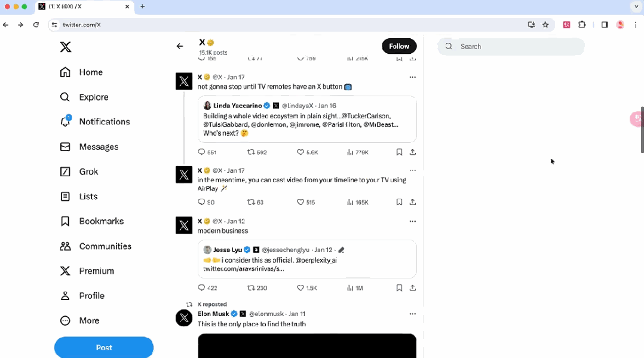Open Messages in the sidebar
Viewport: 644px width, 358px height.
pyautogui.click(x=89, y=147)
